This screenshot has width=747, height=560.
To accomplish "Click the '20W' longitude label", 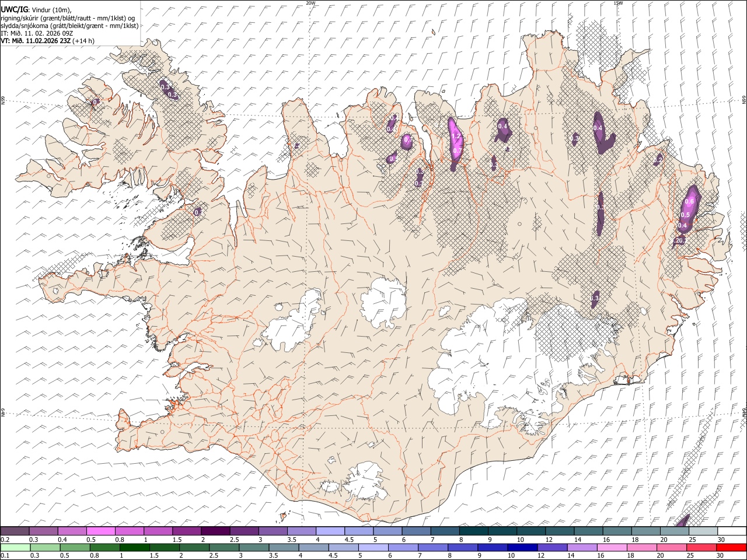I will tap(310, 3).
